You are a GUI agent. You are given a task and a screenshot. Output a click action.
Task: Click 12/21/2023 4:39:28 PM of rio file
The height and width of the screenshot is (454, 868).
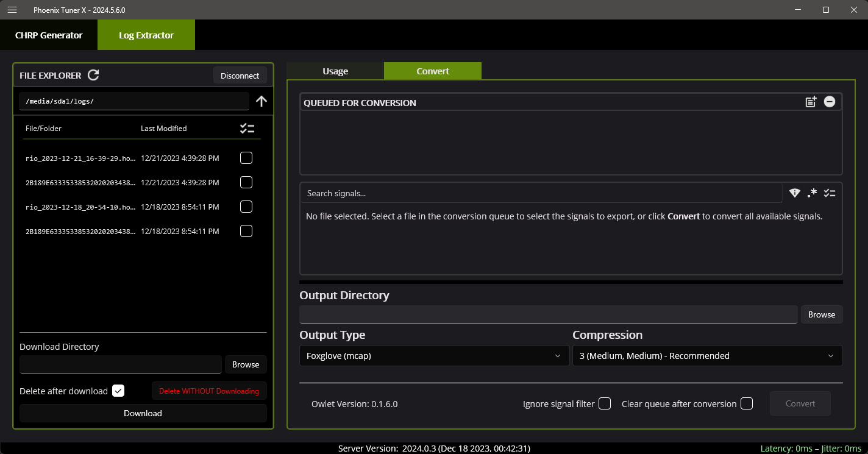180,158
